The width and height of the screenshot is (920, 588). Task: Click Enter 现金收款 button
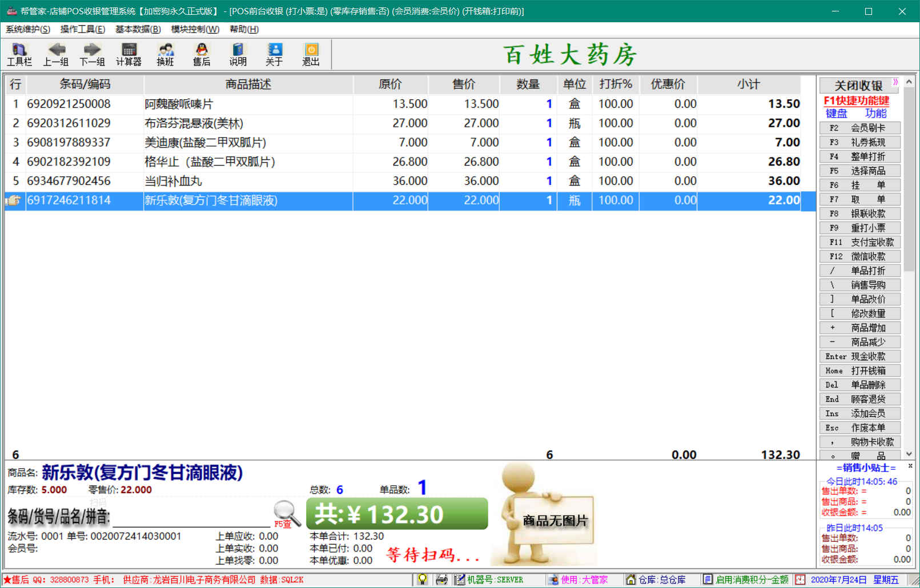pos(860,356)
